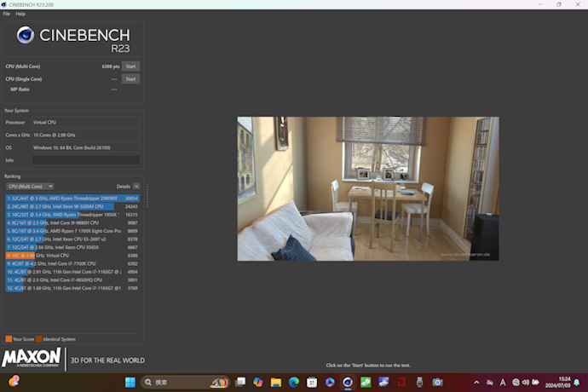Select the i7-1165G7 @ 1.69 GHz ranking row

coord(72,289)
